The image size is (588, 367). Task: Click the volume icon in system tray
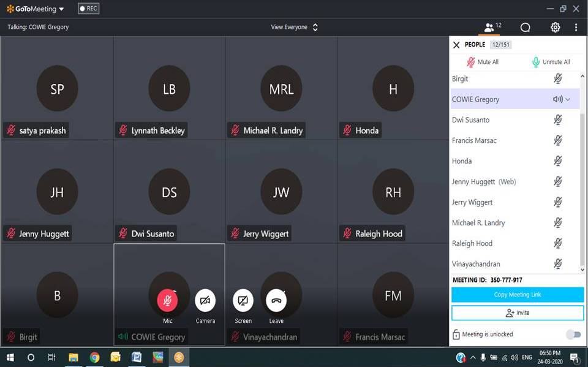coord(514,358)
